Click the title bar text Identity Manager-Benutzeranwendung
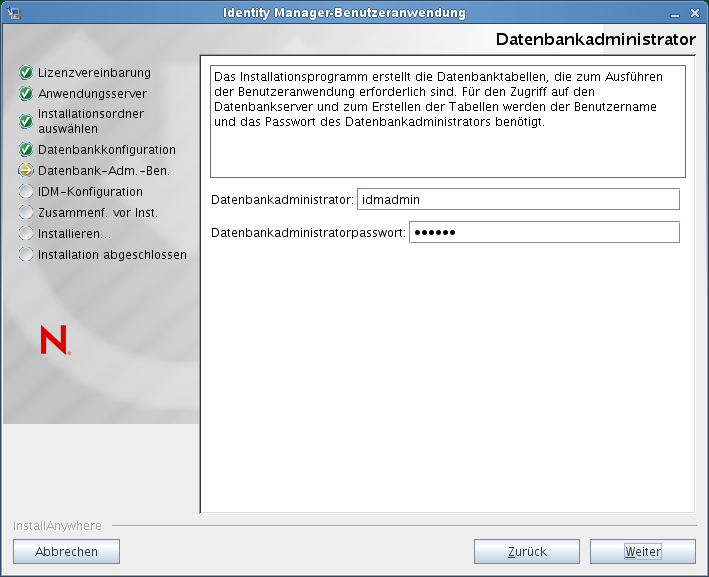The width and height of the screenshot is (709, 577). [x=344, y=13]
